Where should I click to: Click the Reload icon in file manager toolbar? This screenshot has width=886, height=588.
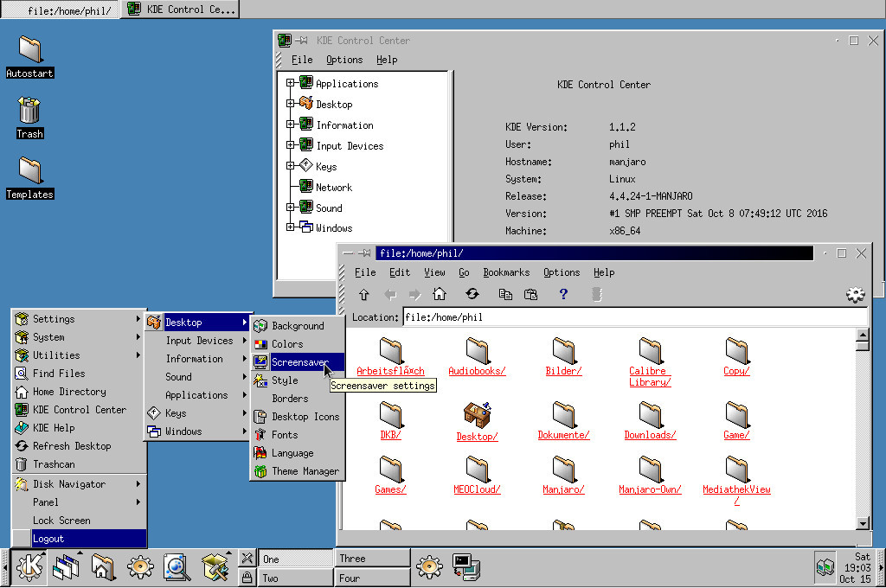(472, 294)
